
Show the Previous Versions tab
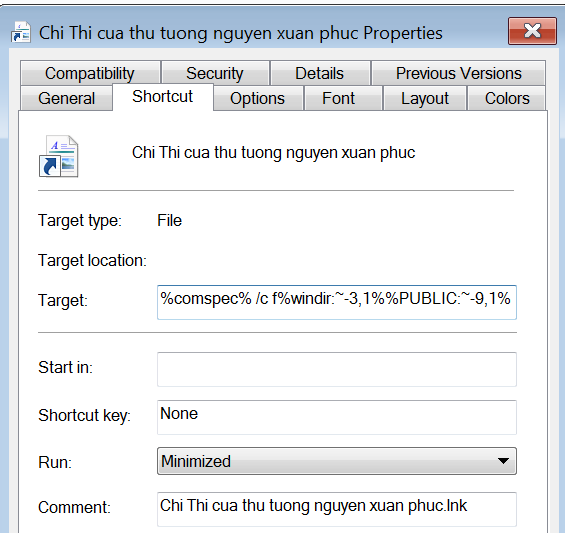[x=458, y=73]
